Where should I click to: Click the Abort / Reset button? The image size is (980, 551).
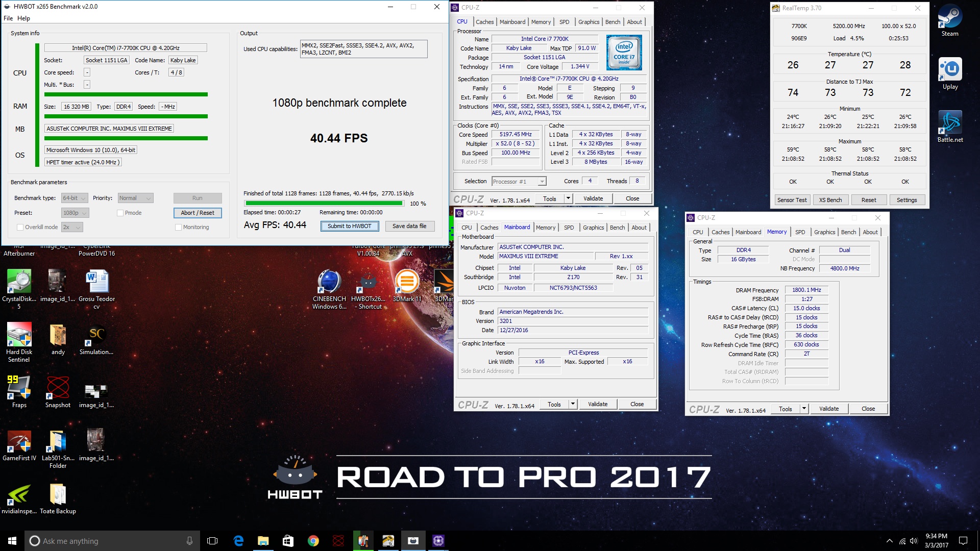coord(198,213)
